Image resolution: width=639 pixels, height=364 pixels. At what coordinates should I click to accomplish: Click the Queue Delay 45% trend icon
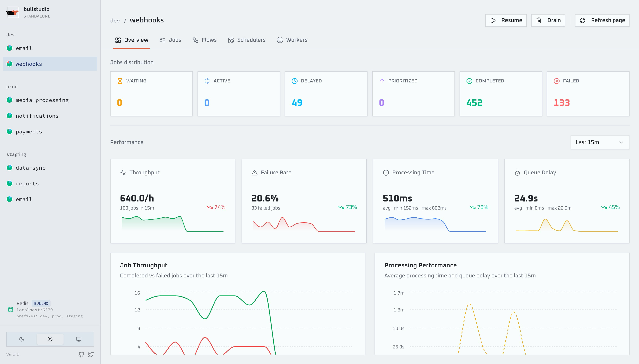tap(604, 207)
